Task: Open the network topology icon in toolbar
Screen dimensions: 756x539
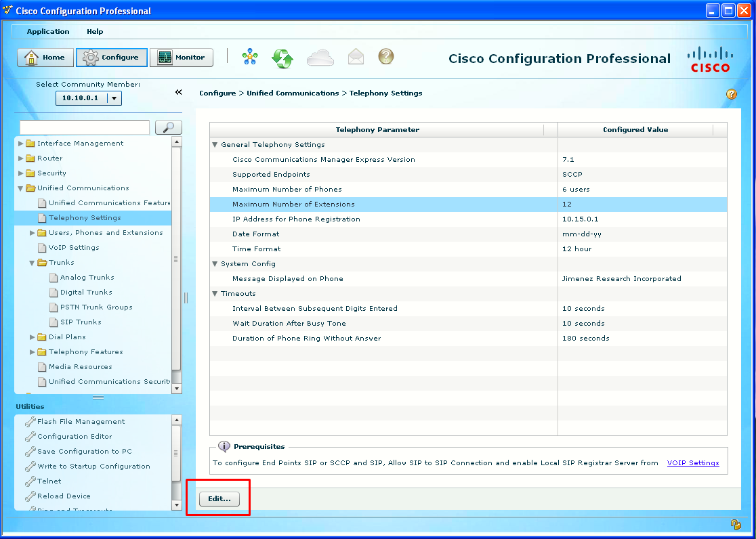Action: (250, 57)
